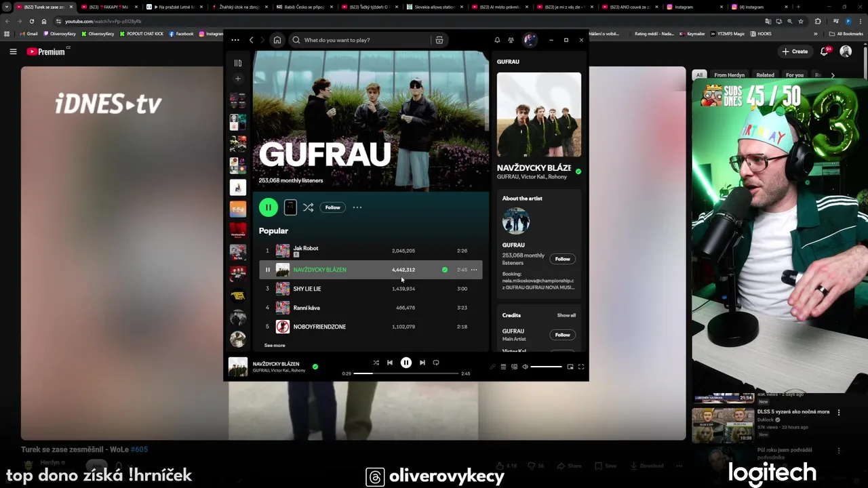Select the track 'NOBOYFRIENDZONE'
Image resolution: width=868 pixels, height=488 pixels.
click(370, 327)
